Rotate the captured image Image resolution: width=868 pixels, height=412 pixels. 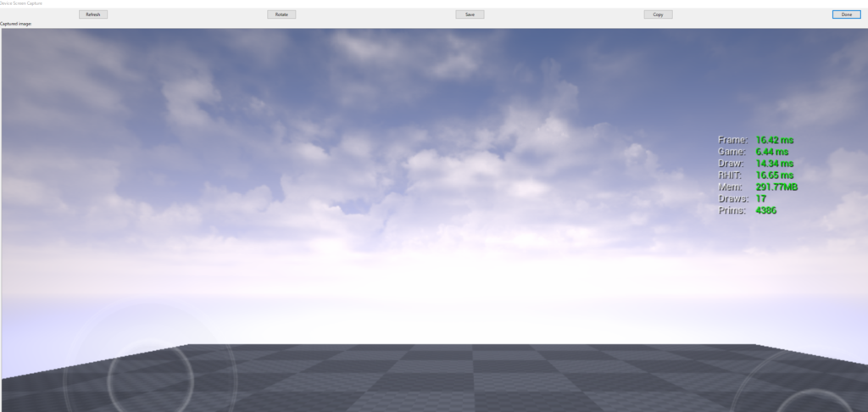(281, 14)
